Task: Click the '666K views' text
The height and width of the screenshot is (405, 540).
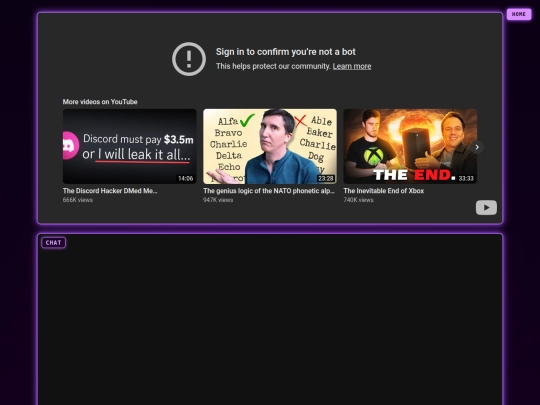Action: 77,200
